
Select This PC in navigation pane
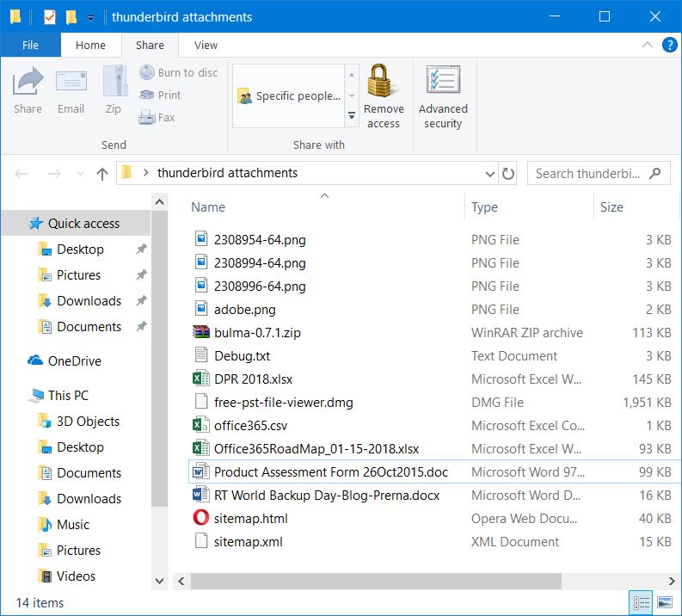point(58,396)
